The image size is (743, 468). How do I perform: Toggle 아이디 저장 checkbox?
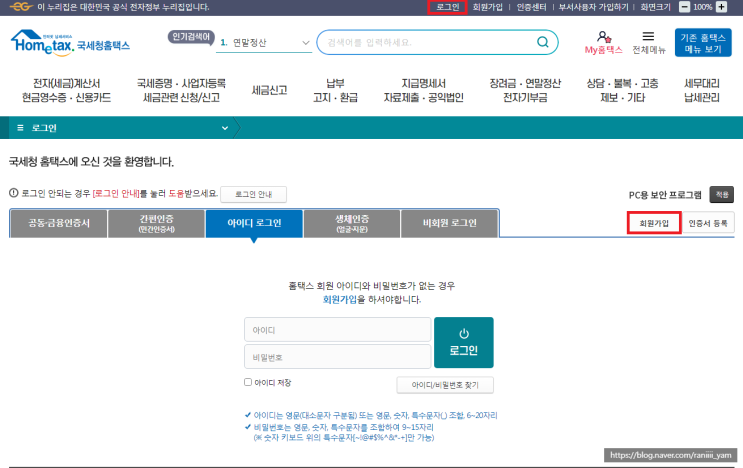tap(248, 382)
